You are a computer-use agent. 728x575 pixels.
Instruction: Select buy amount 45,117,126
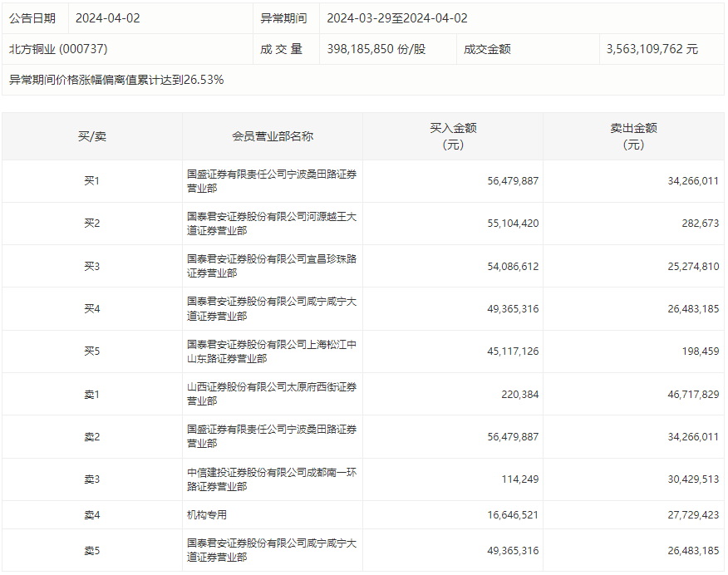pyautogui.click(x=513, y=351)
